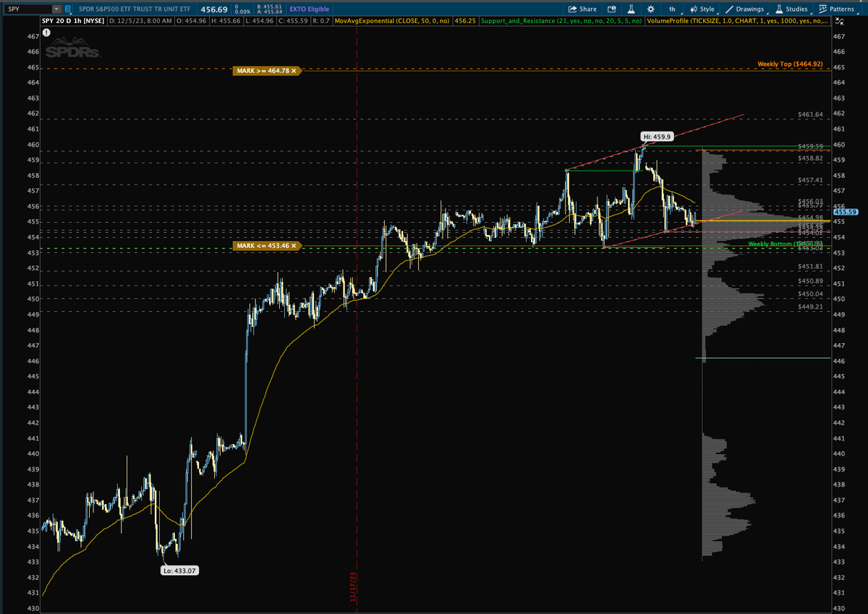868x614 pixels.
Task: Open the Studies menu
Action: coord(791,9)
